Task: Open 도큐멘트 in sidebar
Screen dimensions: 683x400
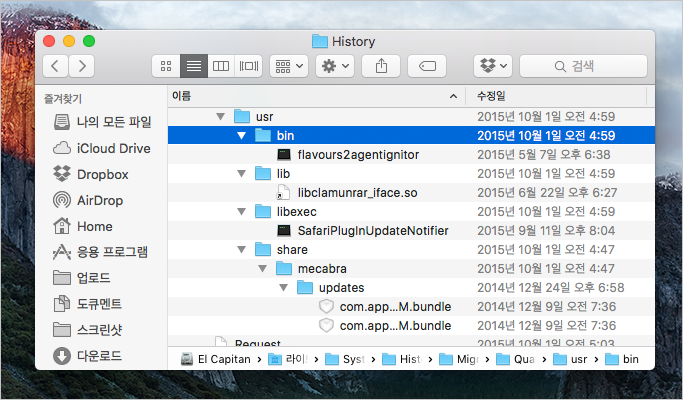Action: [x=87, y=304]
